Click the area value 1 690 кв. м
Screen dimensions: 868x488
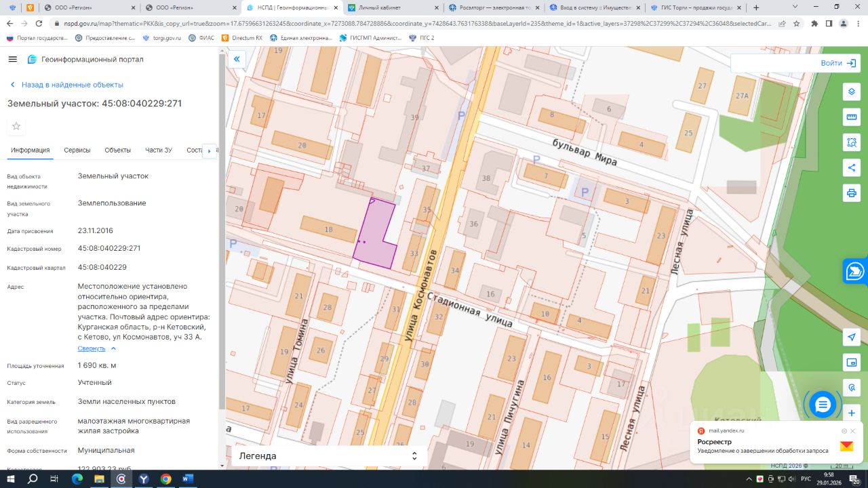point(97,365)
